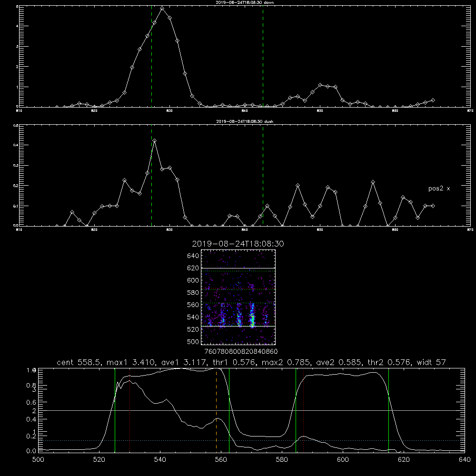Click the highest diamond point of dusk curve
Image resolution: width=476 pixels, height=476 pixels.
[155, 140]
